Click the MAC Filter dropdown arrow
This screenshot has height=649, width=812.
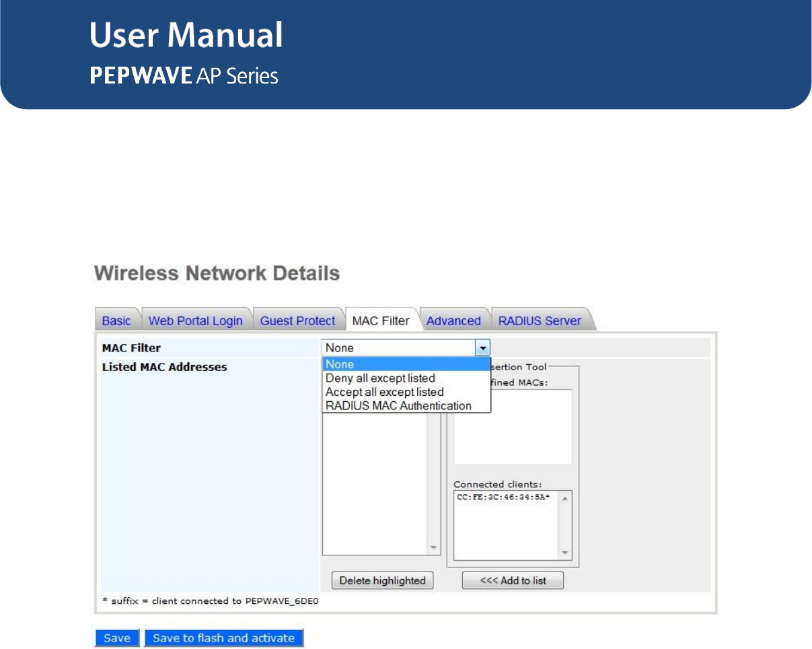point(482,348)
